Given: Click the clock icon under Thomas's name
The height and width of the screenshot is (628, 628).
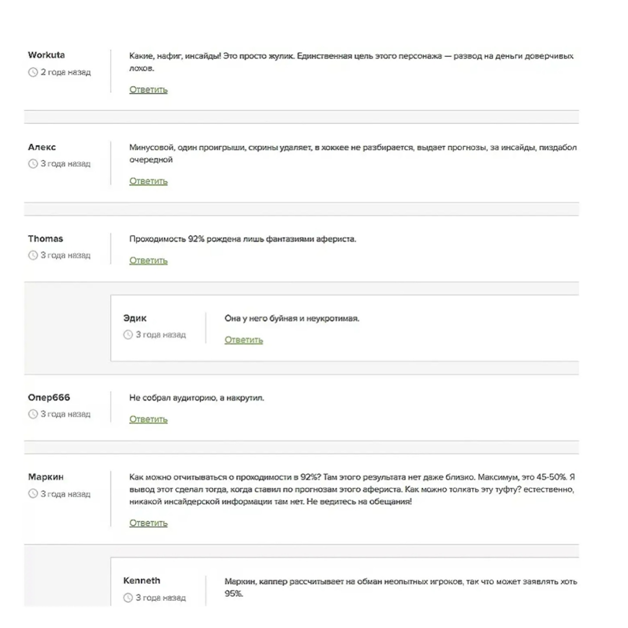Looking at the screenshot, I should click(x=33, y=256).
